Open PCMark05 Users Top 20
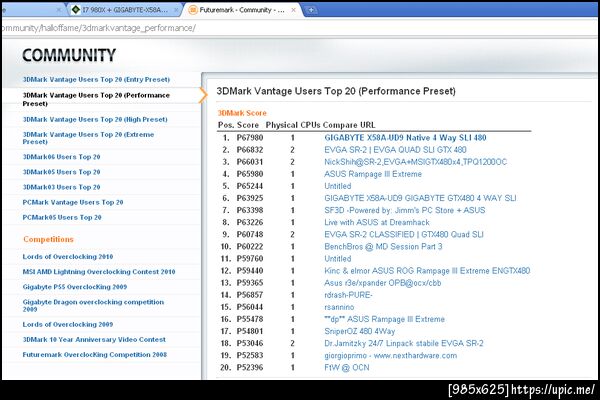Screen dimensions: 600x400 pyautogui.click(x=62, y=217)
